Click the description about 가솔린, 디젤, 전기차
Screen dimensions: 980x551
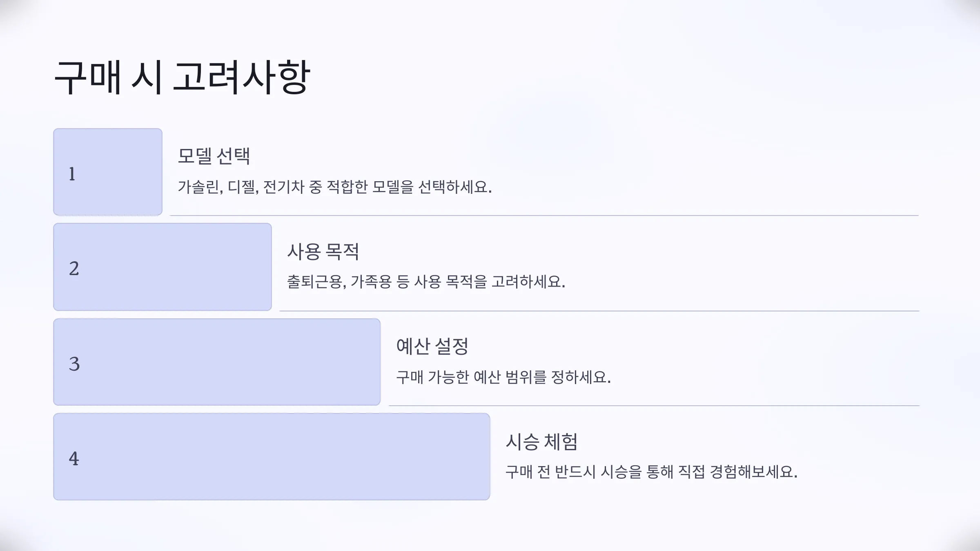pos(335,187)
